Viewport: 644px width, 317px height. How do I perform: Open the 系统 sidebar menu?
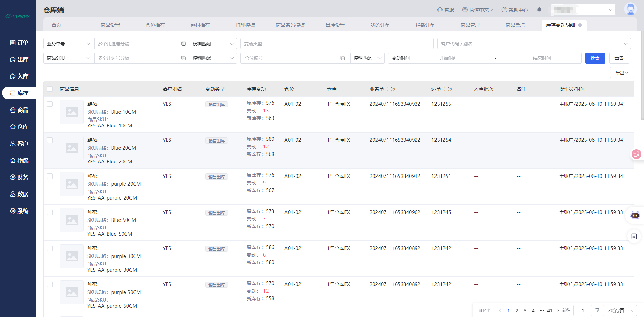(19, 211)
